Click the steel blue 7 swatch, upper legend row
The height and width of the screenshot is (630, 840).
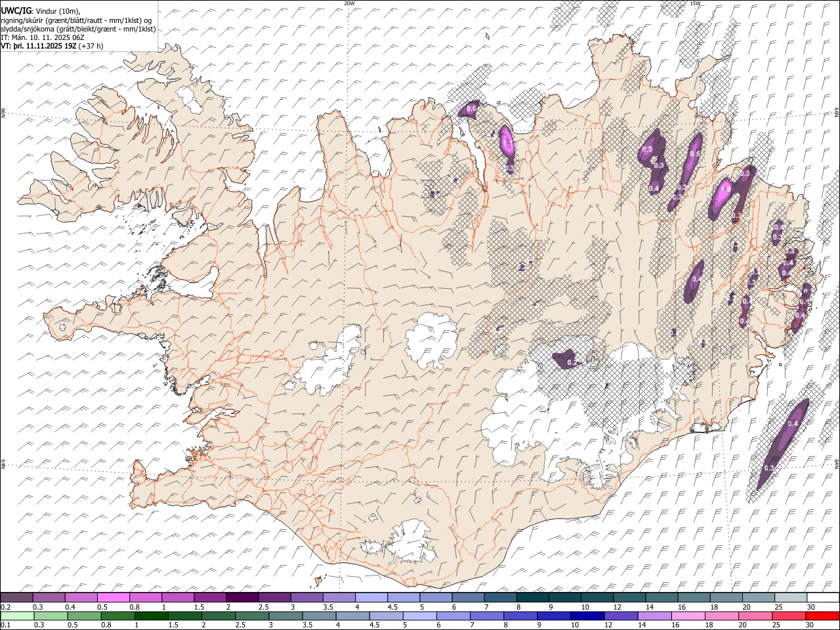click(x=500, y=597)
